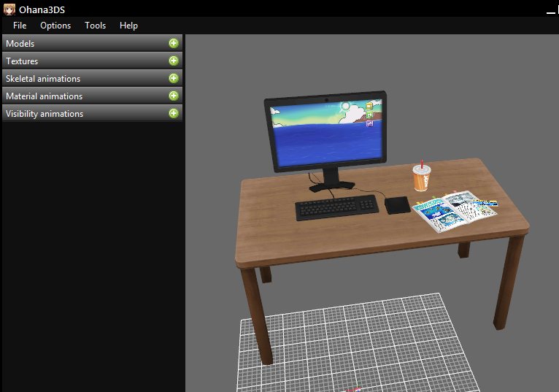Click the Ohana3DS app icon in title bar
Screen dimensions: 559x392
9,8
